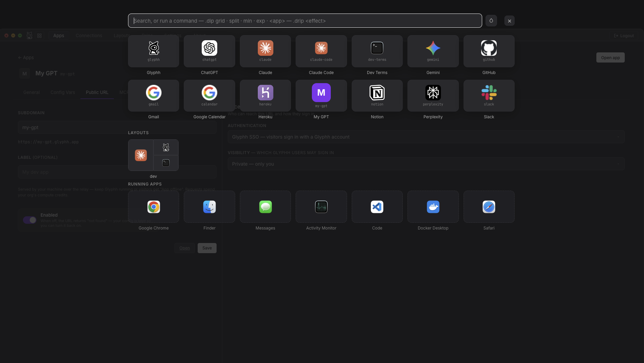This screenshot has width=644, height=363.
Task: Open the Heroku app tile
Action: 265,96
